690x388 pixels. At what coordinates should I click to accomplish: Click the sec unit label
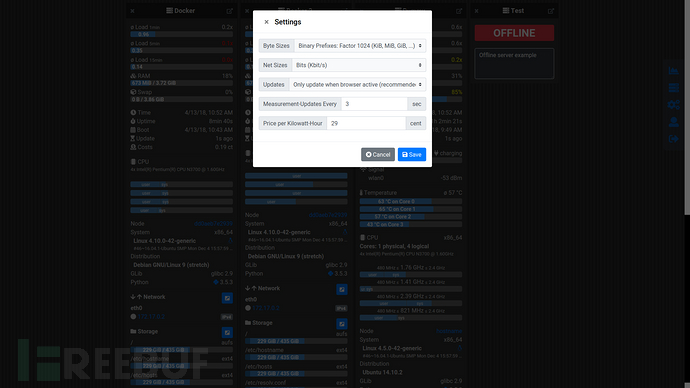(417, 104)
